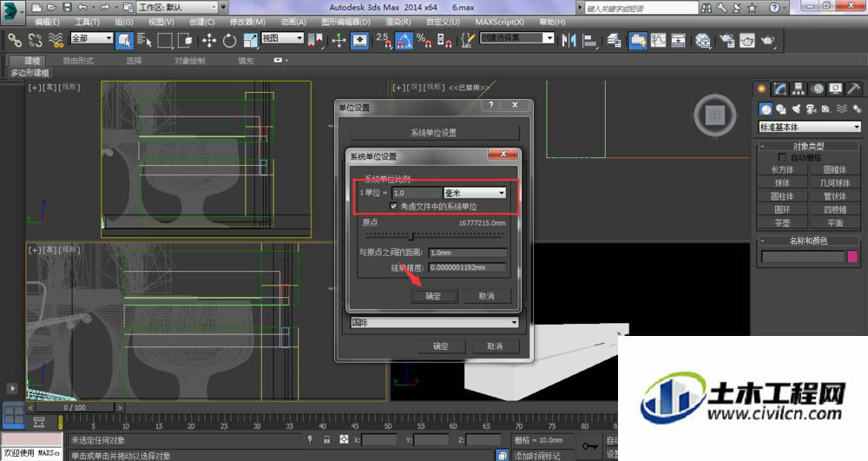Screen dimensions: 868x461
Task: Choose the Rectangular Selection Region tool
Action: pos(165,41)
